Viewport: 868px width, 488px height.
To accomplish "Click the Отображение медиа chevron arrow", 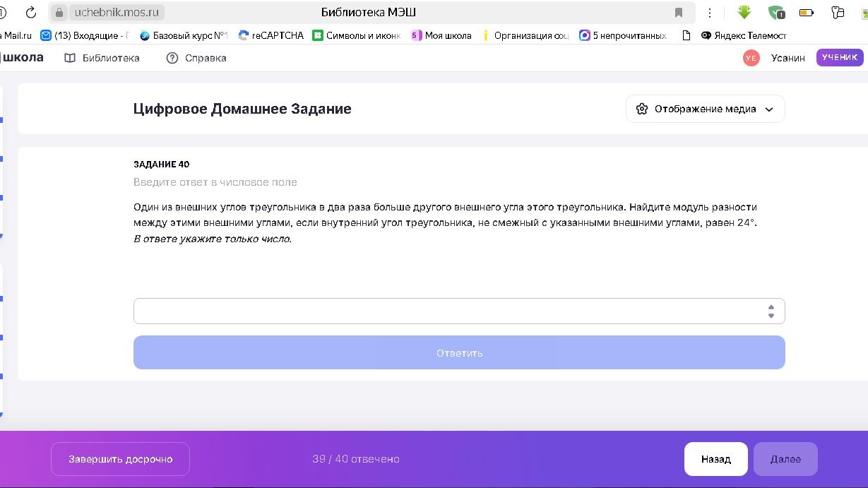I will click(x=769, y=109).
